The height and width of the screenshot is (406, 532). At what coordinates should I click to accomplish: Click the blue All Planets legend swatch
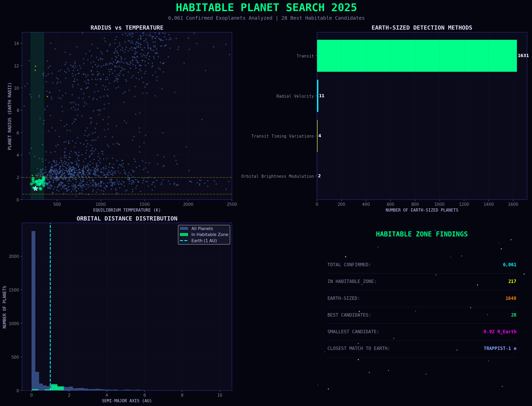184,229
